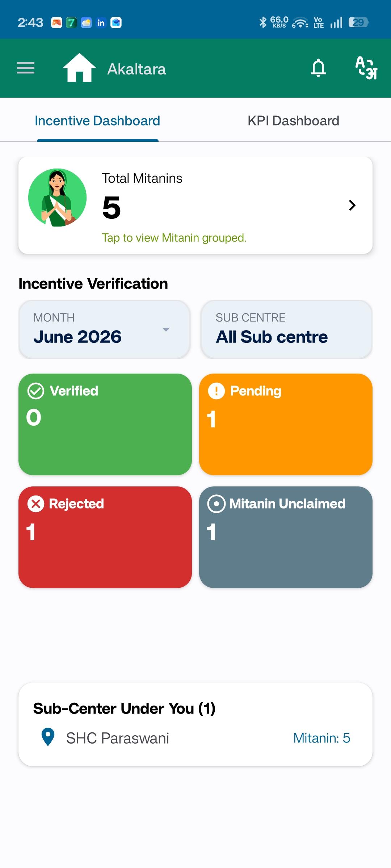Open Total Mitanins chevron arrow
The width and height of the screenshot is (391, 868).
(352, 205)
